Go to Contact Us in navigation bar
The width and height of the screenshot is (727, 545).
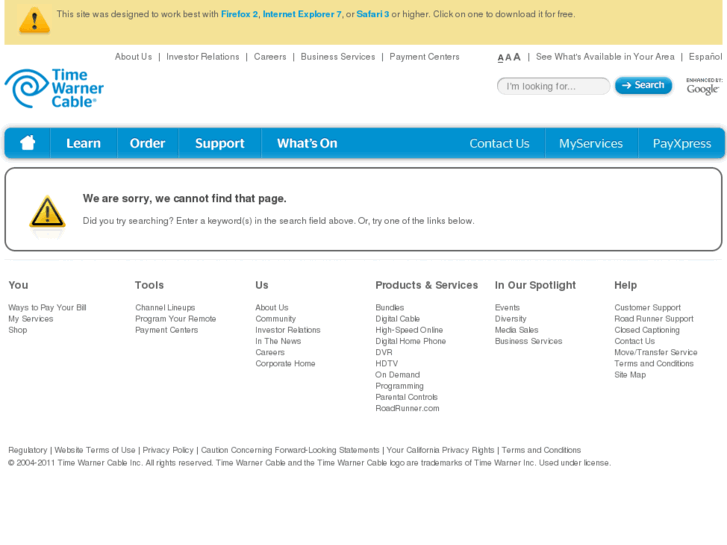click(499, 143)
